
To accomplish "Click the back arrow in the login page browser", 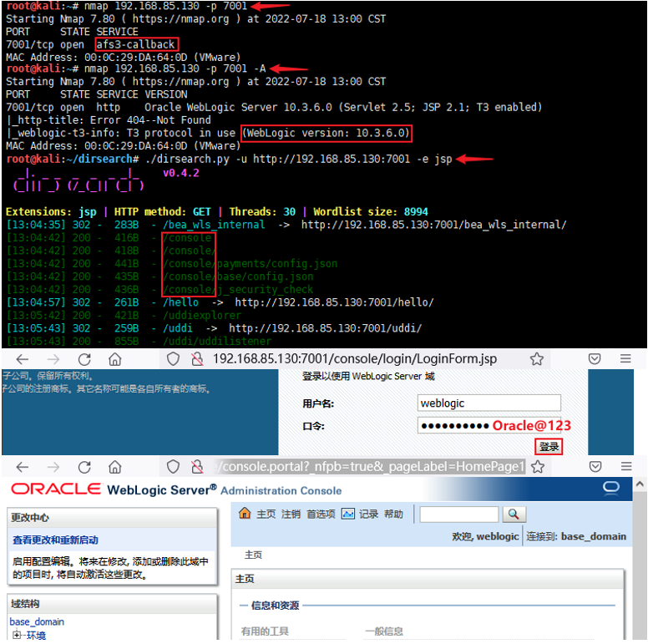I will pos(23,360).
